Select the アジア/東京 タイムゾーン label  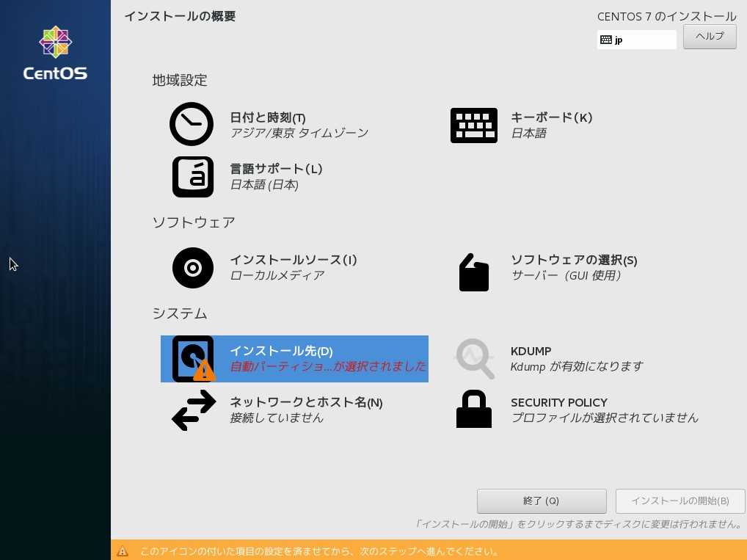tap(299, 133)
